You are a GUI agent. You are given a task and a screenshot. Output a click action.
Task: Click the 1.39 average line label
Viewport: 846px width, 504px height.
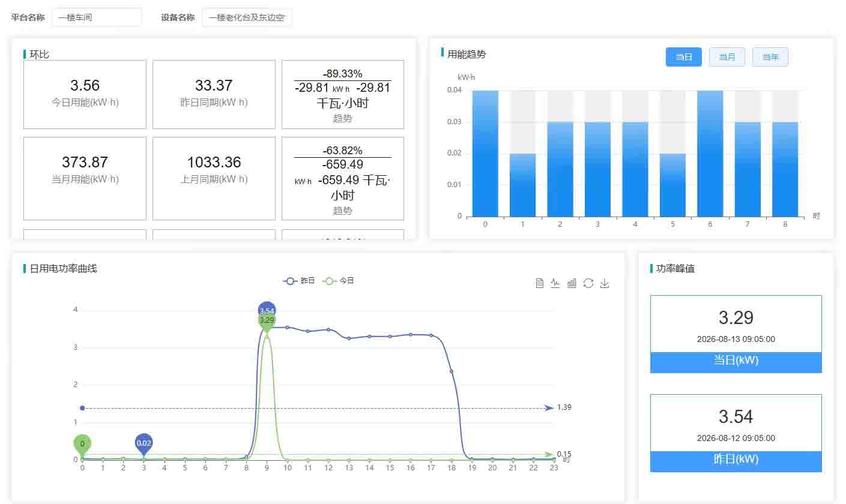pos(564,407)
